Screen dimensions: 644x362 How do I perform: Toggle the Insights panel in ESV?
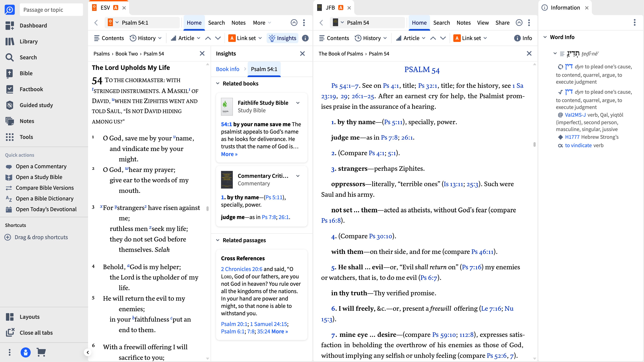pyautogui.click(x=282, y=38)
